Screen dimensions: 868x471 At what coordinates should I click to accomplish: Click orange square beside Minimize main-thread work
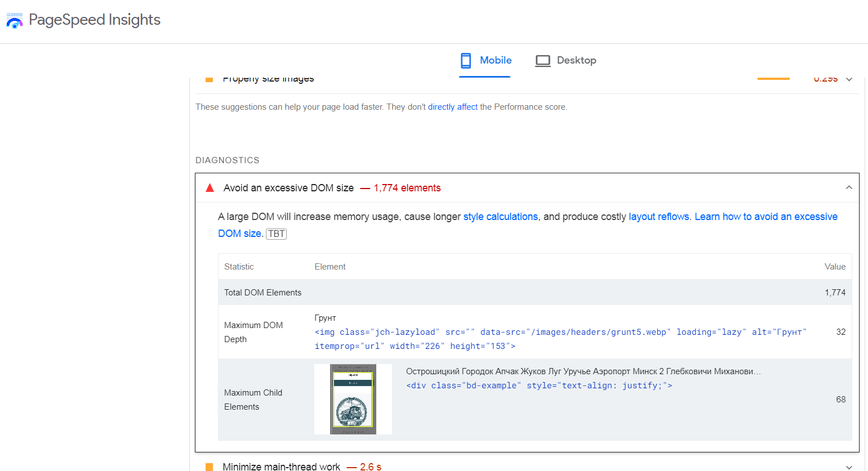coord(209,466)
